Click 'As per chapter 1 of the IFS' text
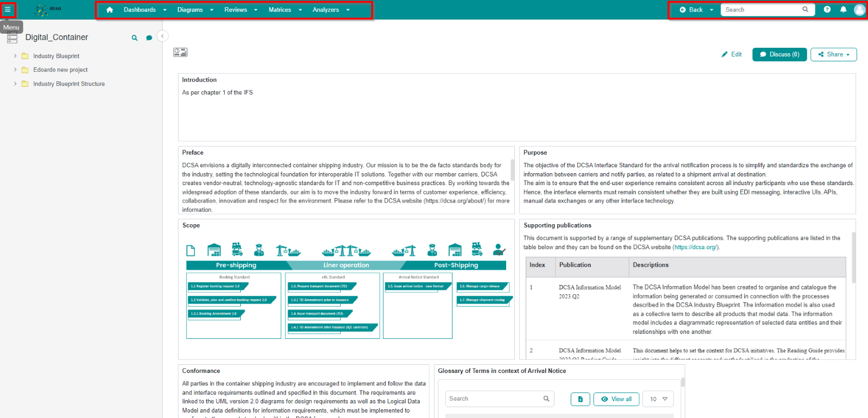 pyautogui.click(x=217, y=93)
